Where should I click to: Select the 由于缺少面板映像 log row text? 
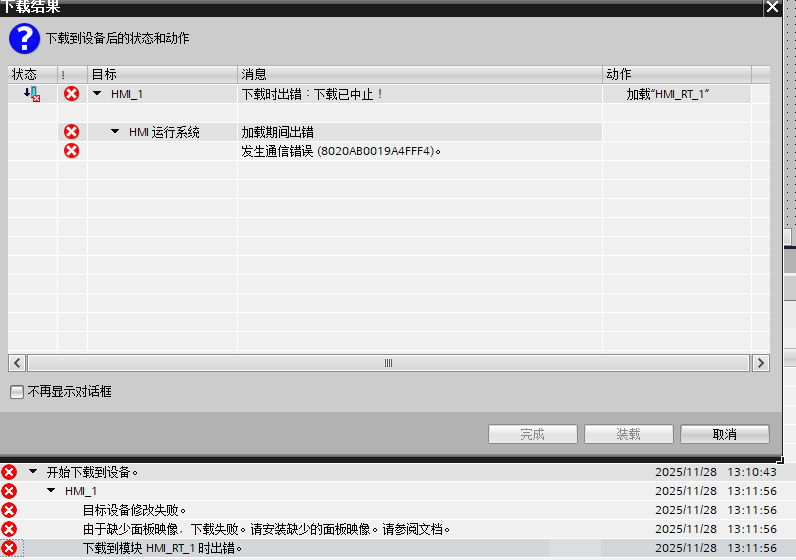(267, 530)
